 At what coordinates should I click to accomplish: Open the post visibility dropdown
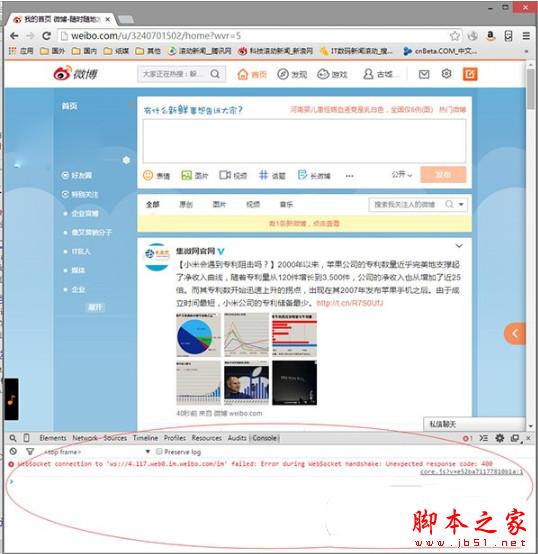(402, 175)
